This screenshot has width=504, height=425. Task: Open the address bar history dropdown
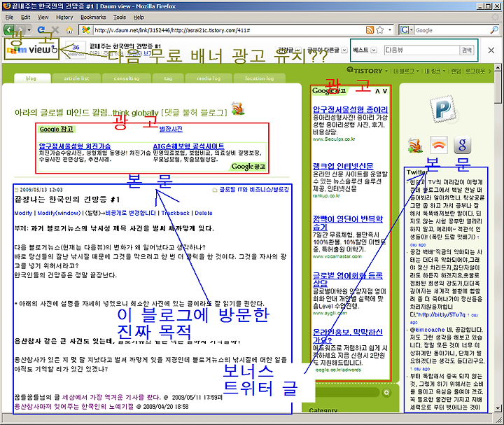[x=390, y=30]
